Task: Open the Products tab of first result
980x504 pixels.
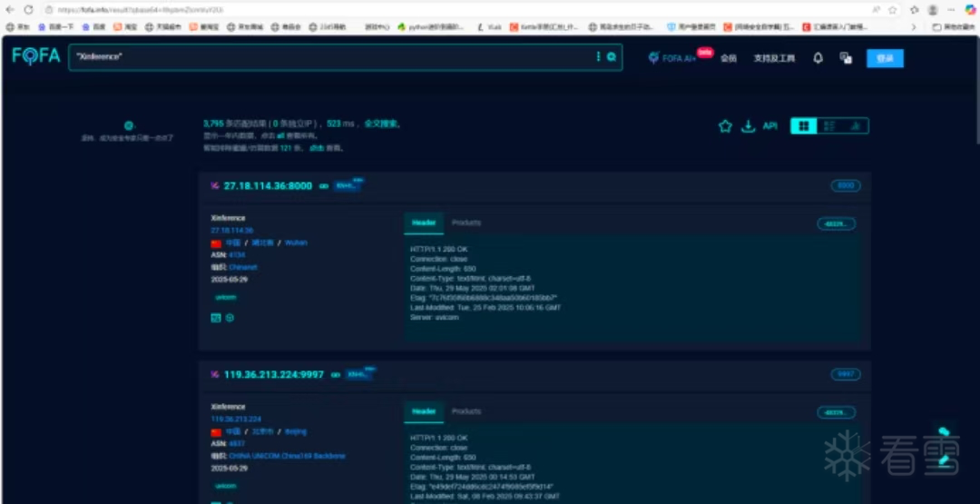Action: click(x=466, y=222)
